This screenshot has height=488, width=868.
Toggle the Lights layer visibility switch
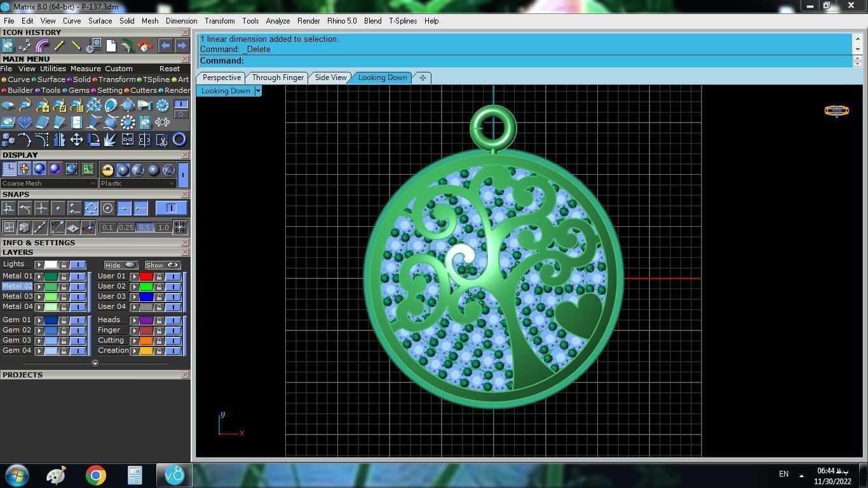click(78, 265)
